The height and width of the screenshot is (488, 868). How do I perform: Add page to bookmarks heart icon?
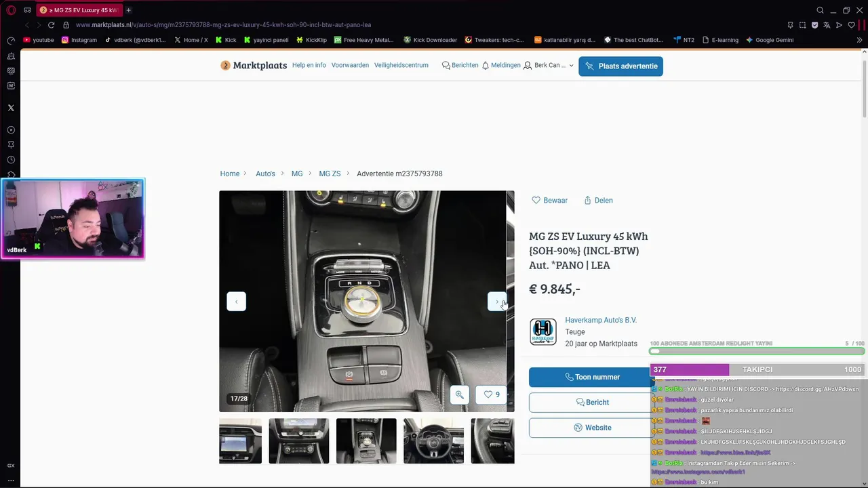851,25
